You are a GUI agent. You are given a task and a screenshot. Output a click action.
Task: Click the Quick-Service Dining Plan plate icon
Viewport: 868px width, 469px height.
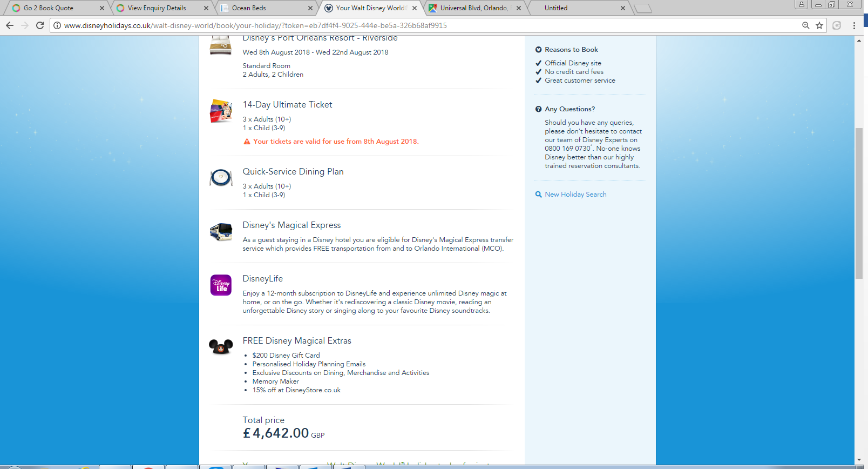[221, 177]
